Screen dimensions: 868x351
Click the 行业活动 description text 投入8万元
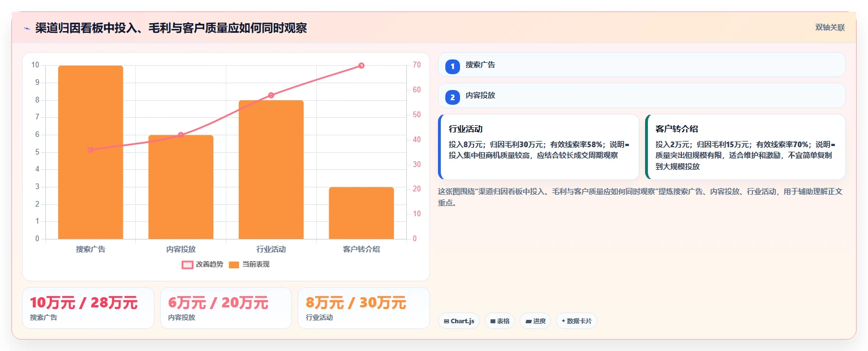point(539,150)
